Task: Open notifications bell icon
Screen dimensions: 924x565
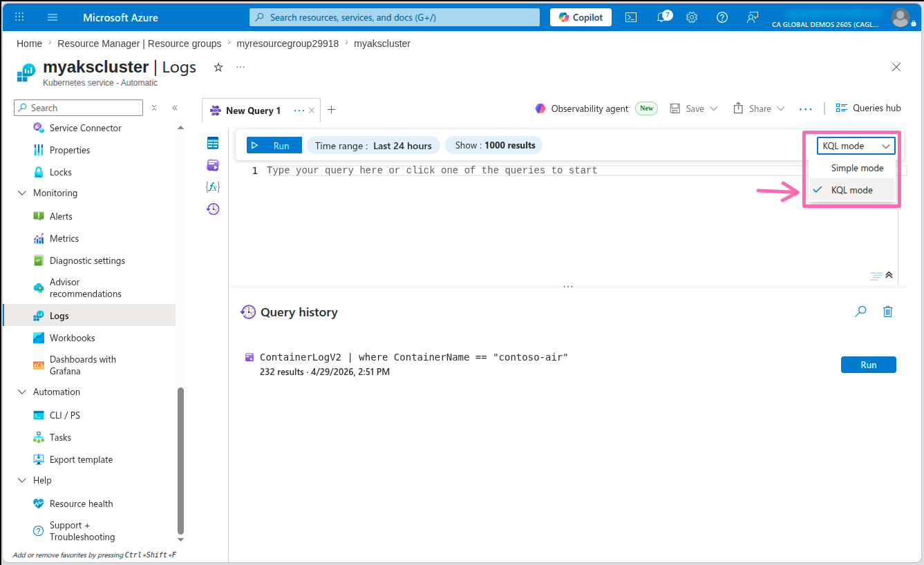Action: [x=663, y=17]
